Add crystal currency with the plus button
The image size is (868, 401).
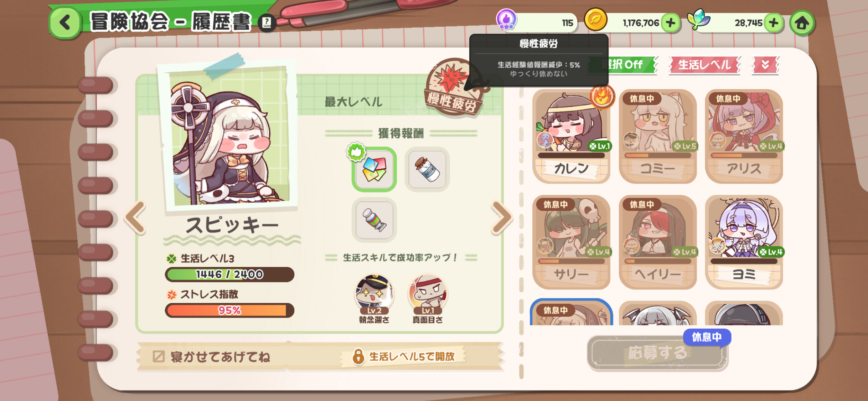pyautogui.click(x=773, y=23)
